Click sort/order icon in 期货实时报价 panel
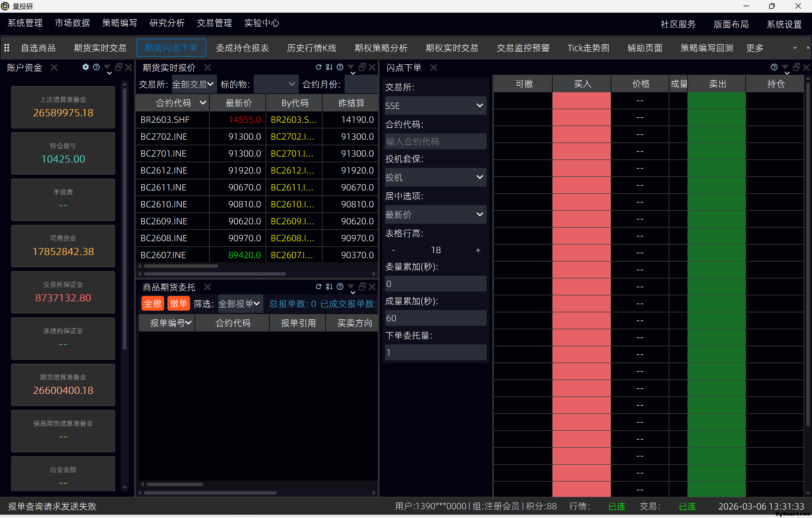The width and height of the screenshot is (812, 518). point(329,67)
